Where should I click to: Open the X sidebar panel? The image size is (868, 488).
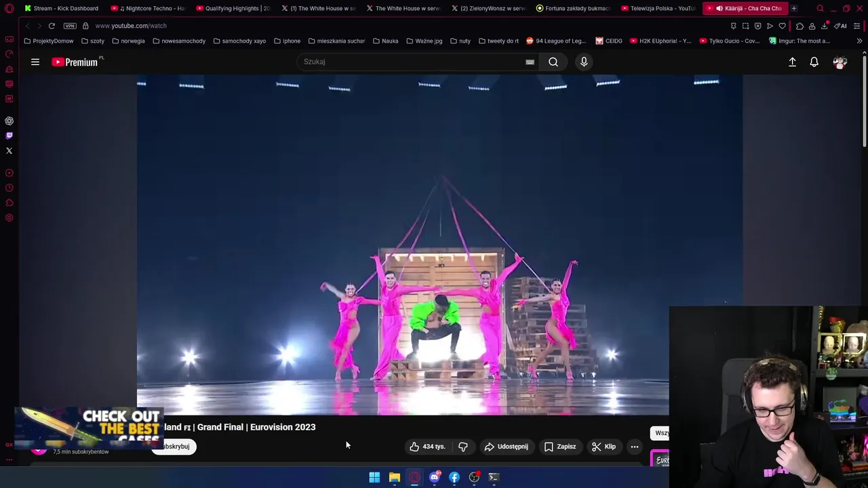[9, 150]
